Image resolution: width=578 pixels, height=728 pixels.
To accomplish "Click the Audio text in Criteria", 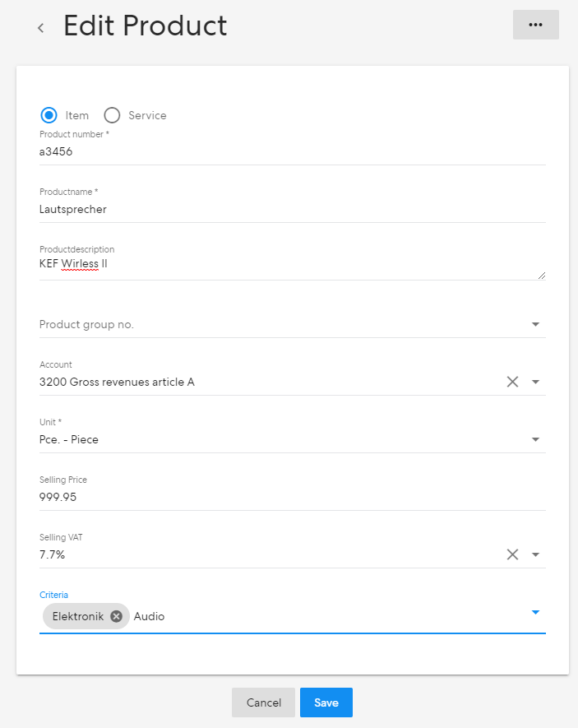I will click(150, 616).
